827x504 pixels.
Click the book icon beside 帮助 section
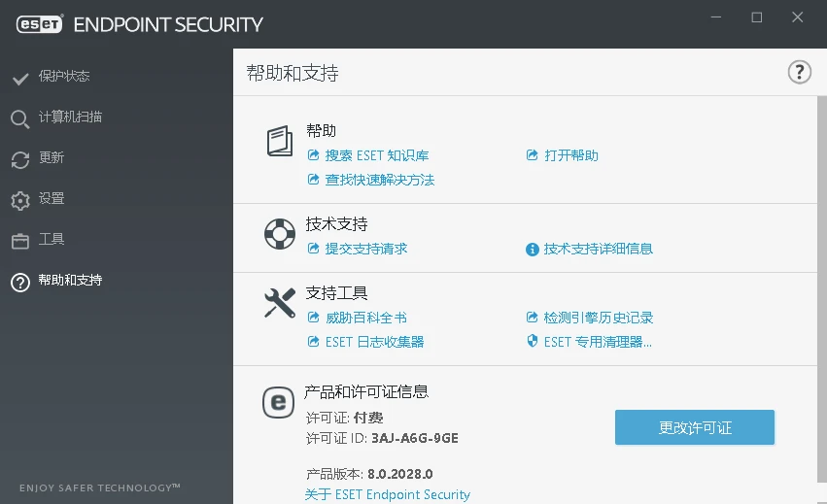(x=280, y=141)
